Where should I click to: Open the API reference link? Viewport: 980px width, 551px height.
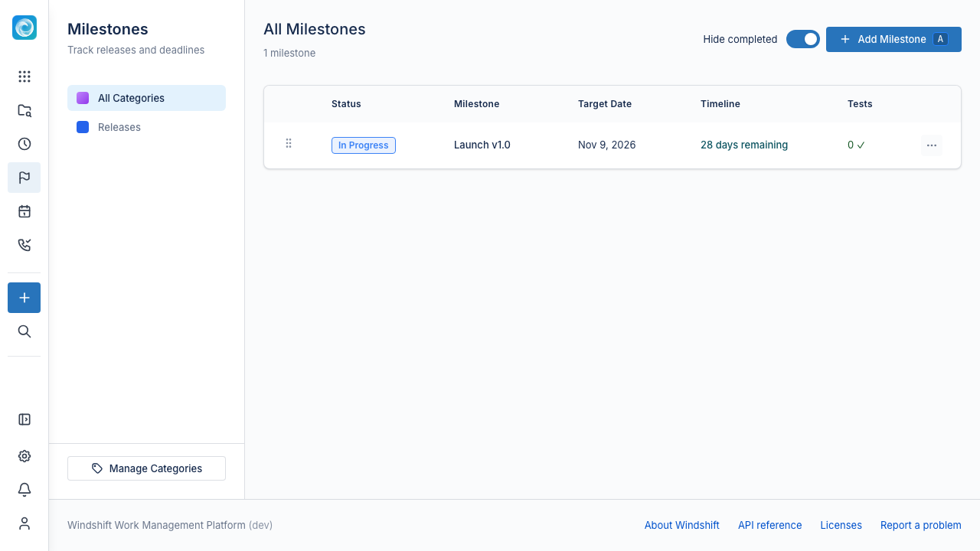click(770, 525)
